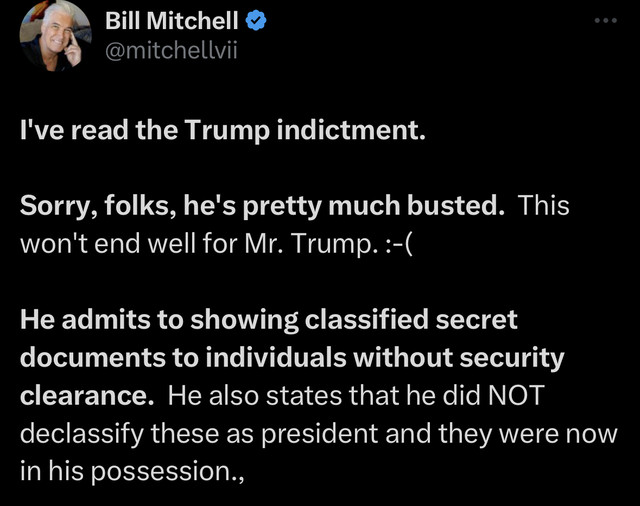
Task: Click the blue verified checkmark badge
Action: (256, 21)
